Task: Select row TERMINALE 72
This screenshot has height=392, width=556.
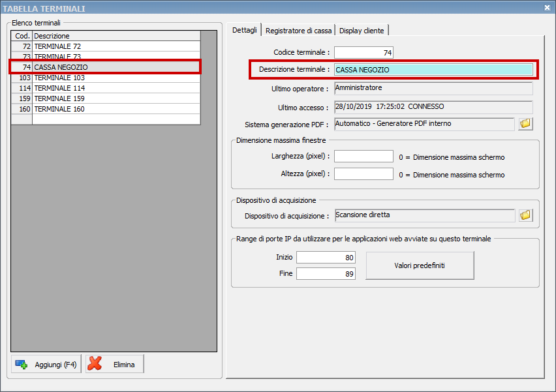Action: coord(106,46)
